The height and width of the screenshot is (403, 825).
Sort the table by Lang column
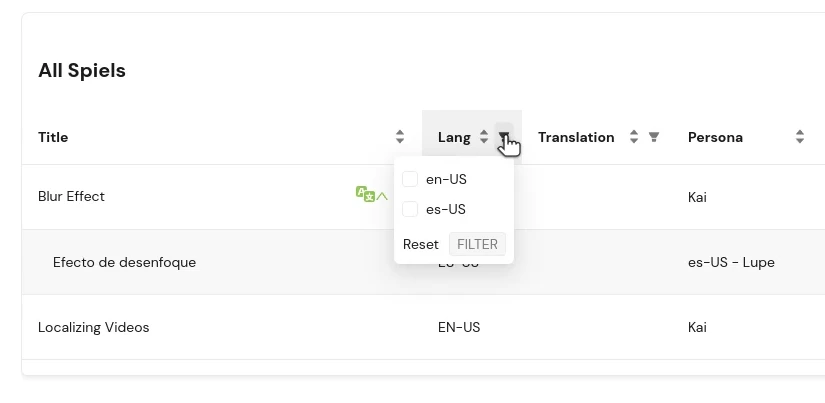(x=484, y=137)
